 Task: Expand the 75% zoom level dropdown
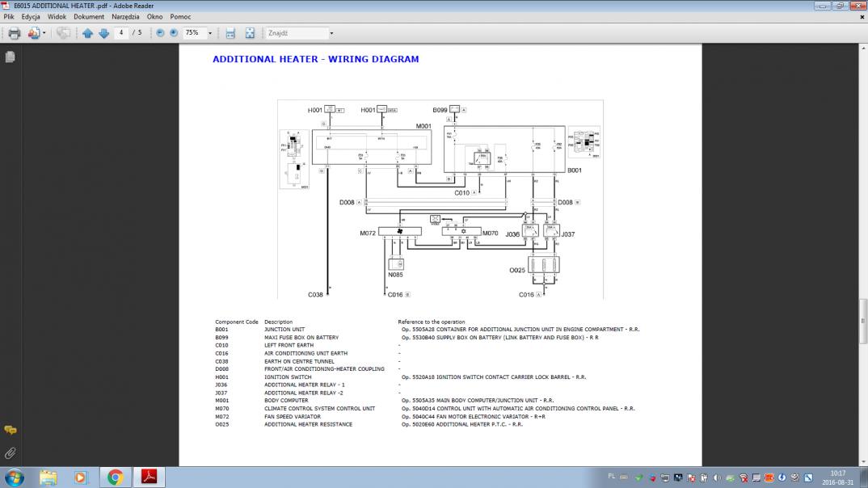coord(210,33)
